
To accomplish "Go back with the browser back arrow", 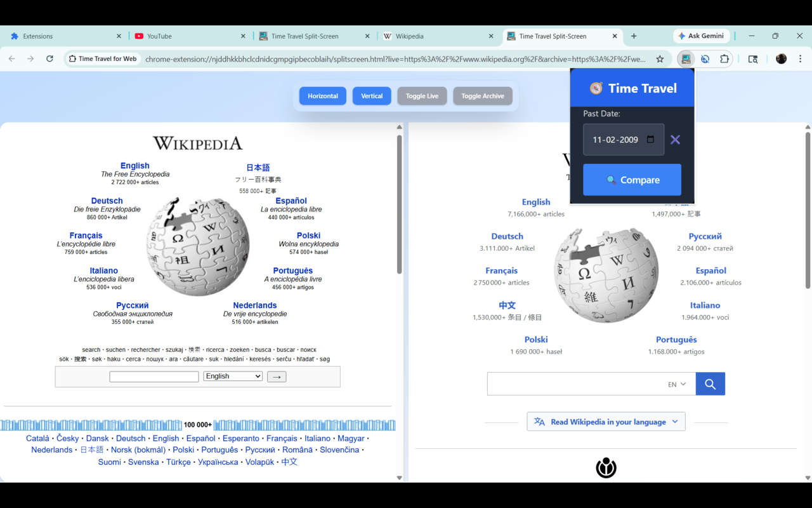I will pos(11,59).
